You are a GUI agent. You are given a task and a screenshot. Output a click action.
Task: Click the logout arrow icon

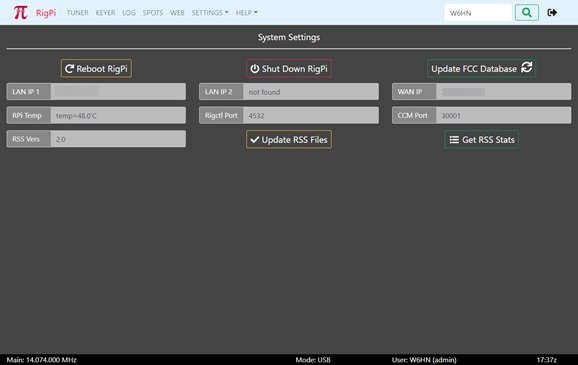point(552,13)
